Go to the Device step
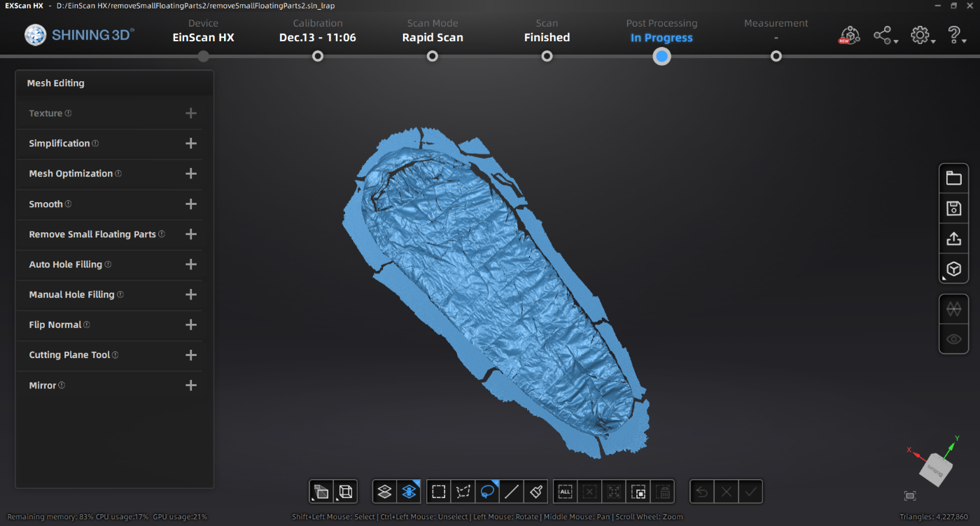The width and height of the screenshot is (980, 526). pyautogui.click(x=203, y=31)
